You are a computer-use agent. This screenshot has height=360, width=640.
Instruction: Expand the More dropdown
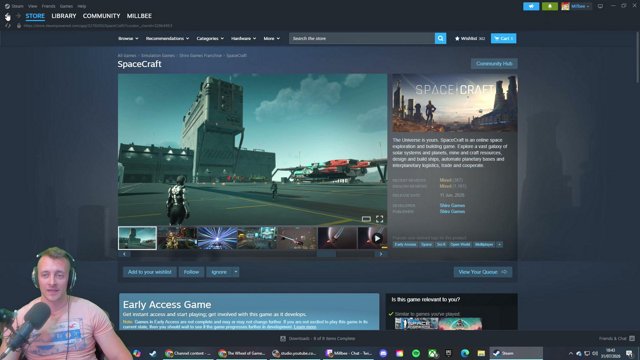tap(272, 38)
